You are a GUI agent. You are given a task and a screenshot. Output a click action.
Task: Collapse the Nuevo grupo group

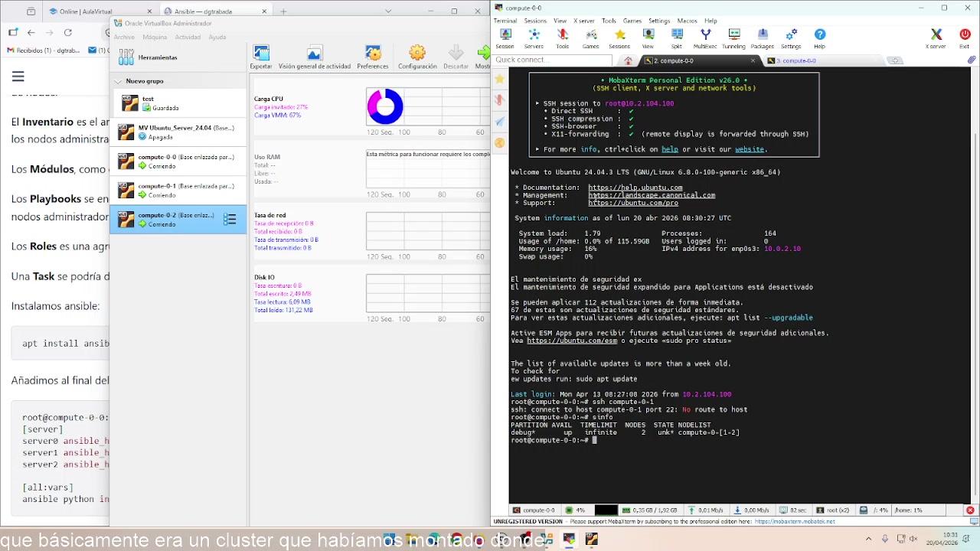pos(119,81)
